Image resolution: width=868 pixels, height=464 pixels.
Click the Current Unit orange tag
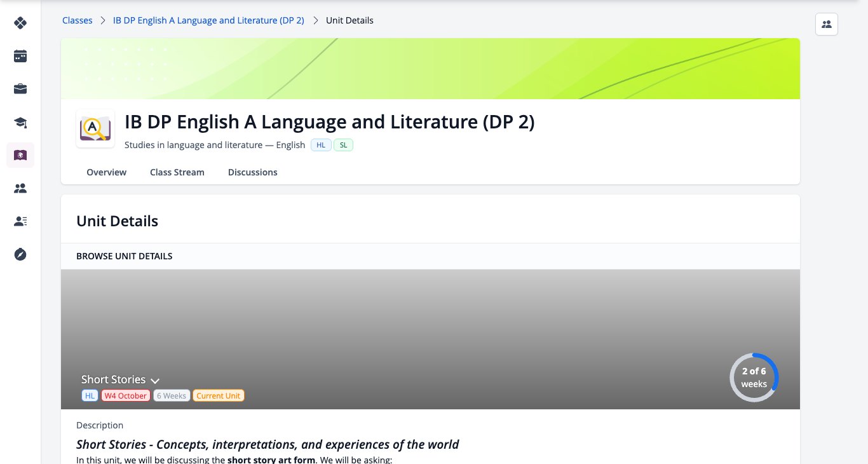pos(219,395)
